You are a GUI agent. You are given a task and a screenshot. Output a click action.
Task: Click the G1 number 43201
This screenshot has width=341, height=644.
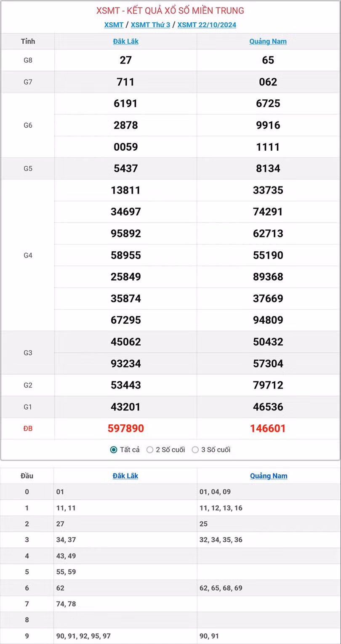(126, 407)
